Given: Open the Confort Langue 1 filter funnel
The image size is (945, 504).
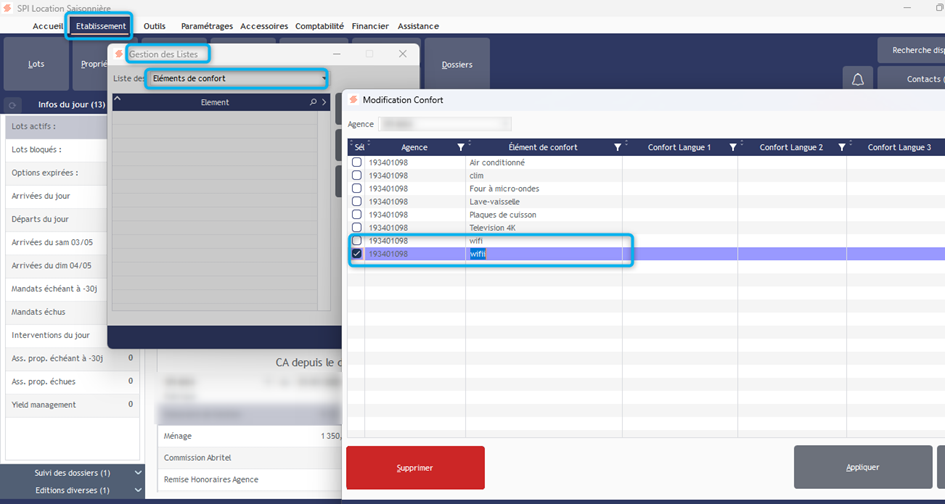Looking at the screenshot, I should click(733, 147).
